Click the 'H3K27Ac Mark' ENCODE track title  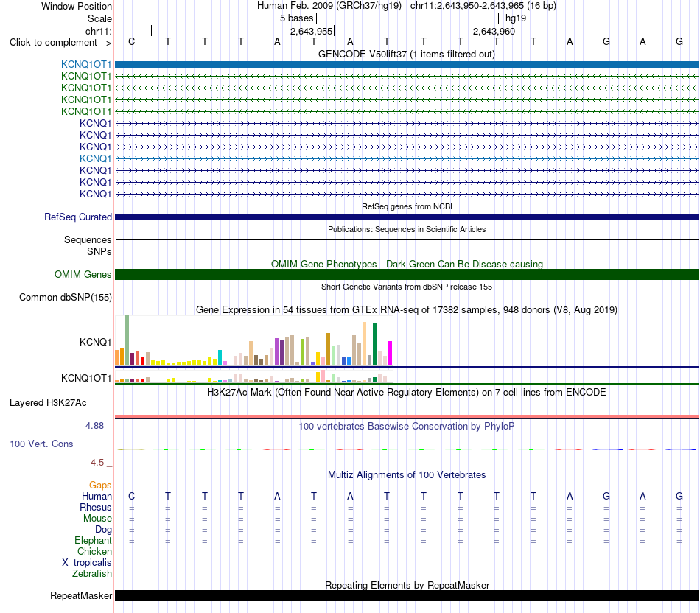(407, 393)
